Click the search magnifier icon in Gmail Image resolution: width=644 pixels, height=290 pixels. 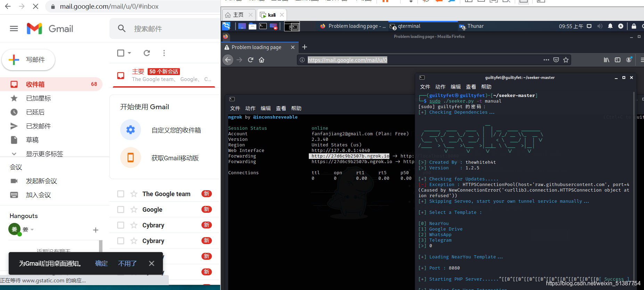[122, 29]
